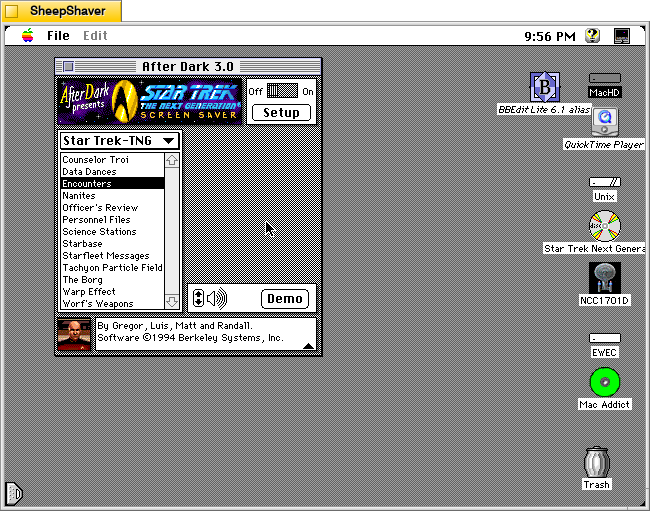
Task: Click the After Dark Star Trek banner
Action: (150, 102)
